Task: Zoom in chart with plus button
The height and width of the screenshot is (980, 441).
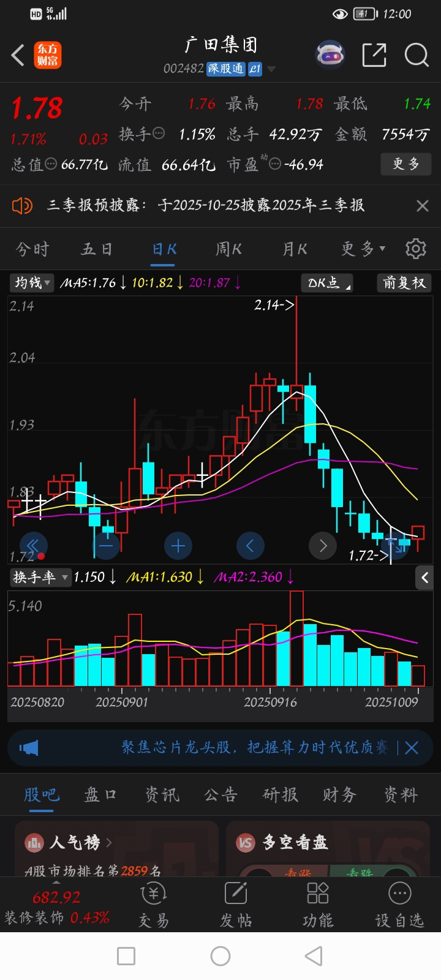Action: [x=178, y=546]
